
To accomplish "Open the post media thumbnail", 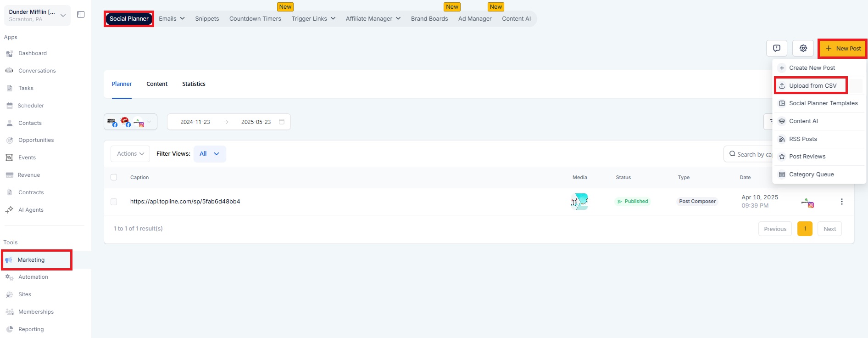I will point(579,202).
